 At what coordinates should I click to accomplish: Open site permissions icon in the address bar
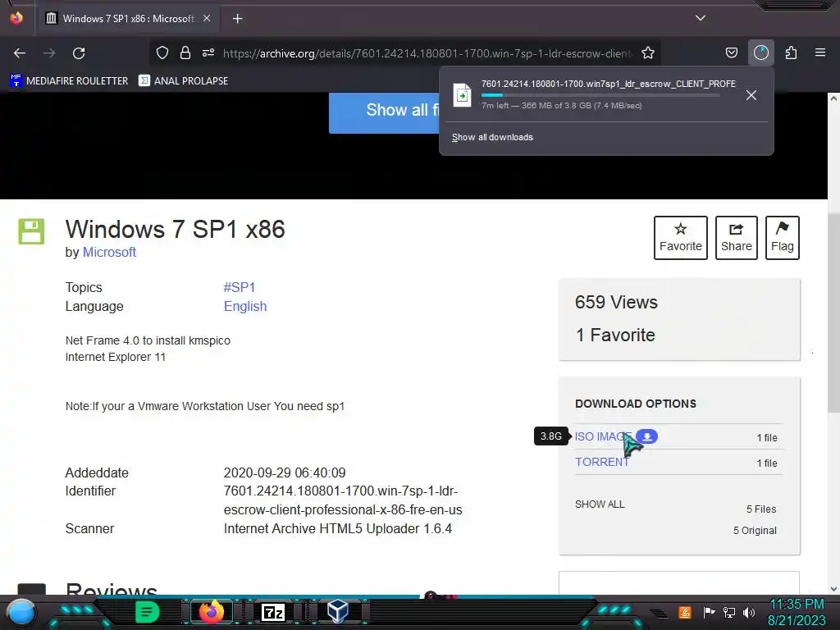(x=208, y=52)
